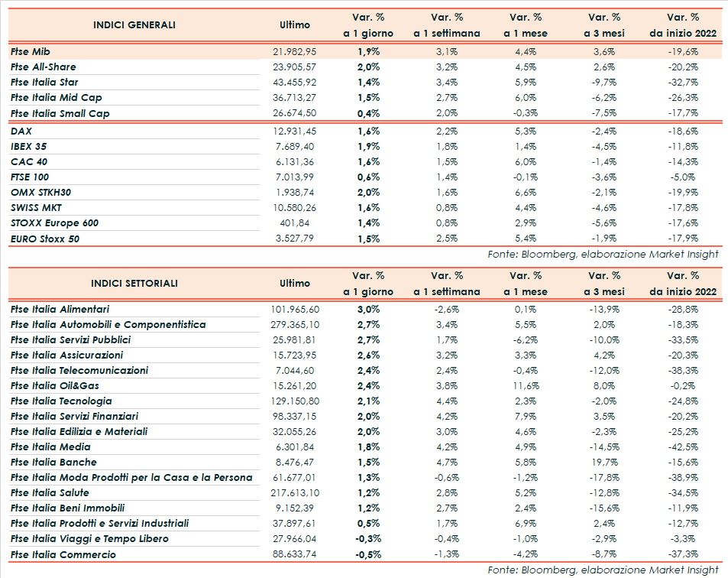Image resolution: width=728 pixels, height=578 pixels.
Task: Click the Ftse Italia Banche sector label
Action: coord(53,462)
